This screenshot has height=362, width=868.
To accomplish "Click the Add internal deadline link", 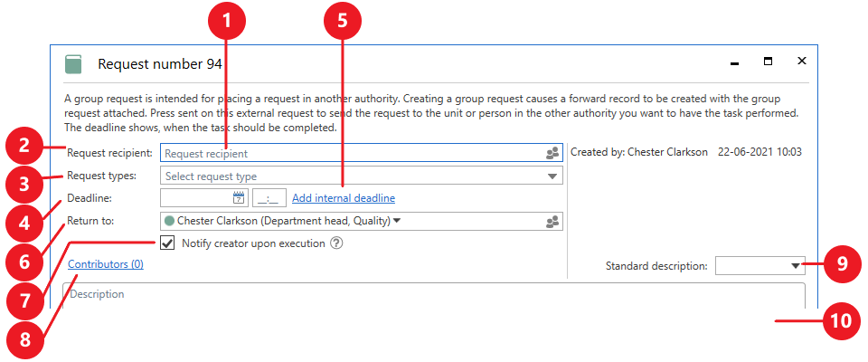I will coord(343,198).
